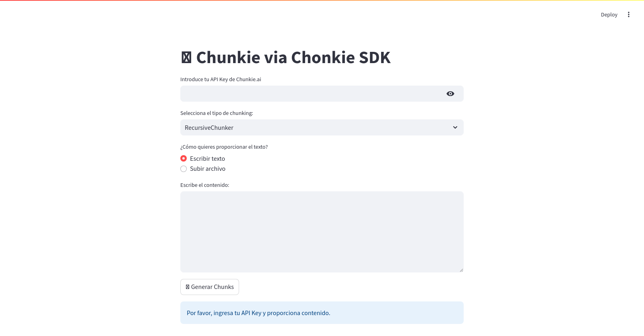Switch text input mode to Subir archivo

[184, 169]
